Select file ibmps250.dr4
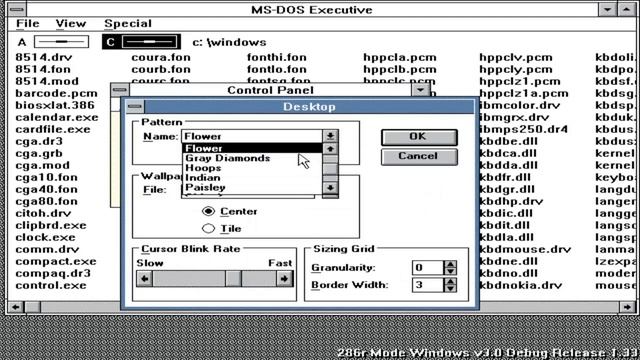This screenshot has height=360, width=640. coord(524,129)
